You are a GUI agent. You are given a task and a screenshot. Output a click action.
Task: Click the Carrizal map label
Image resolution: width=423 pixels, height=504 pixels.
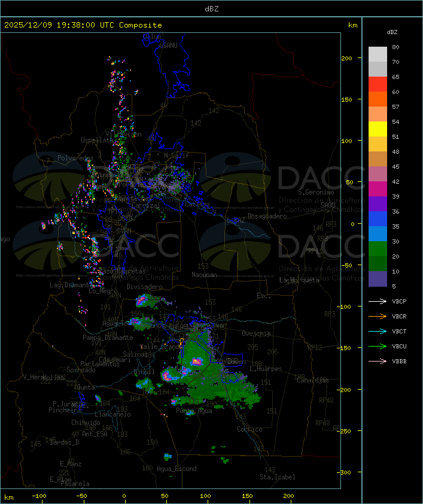(x=146, y=205)
